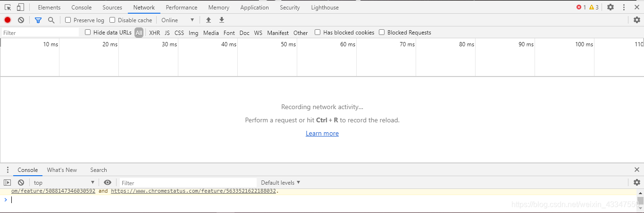Image resolution: width=644 pixels, height=213 pixels.
Task: Check Blocked Requests filter
Action: point(382,33)
